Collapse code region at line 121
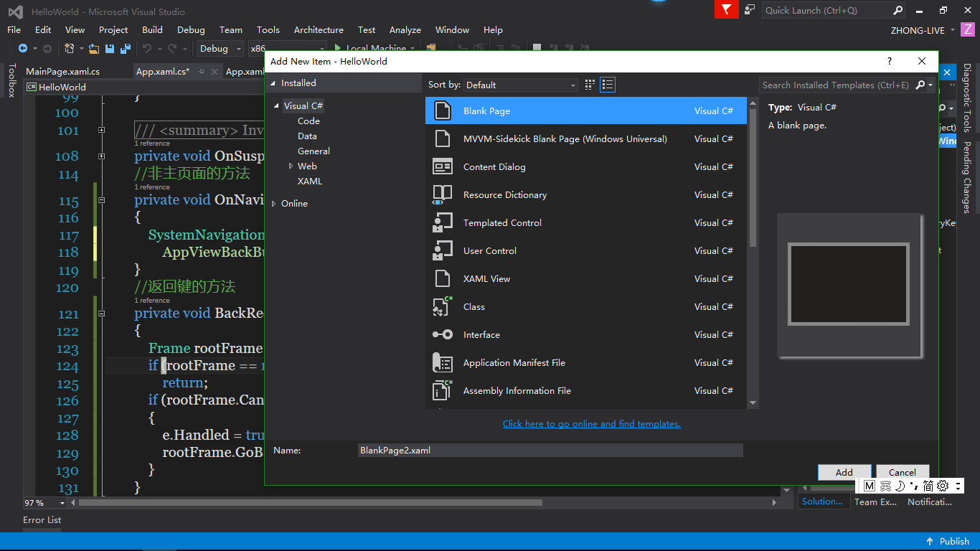Viewport: 980px width, 551px height. [x=101, y=314]
